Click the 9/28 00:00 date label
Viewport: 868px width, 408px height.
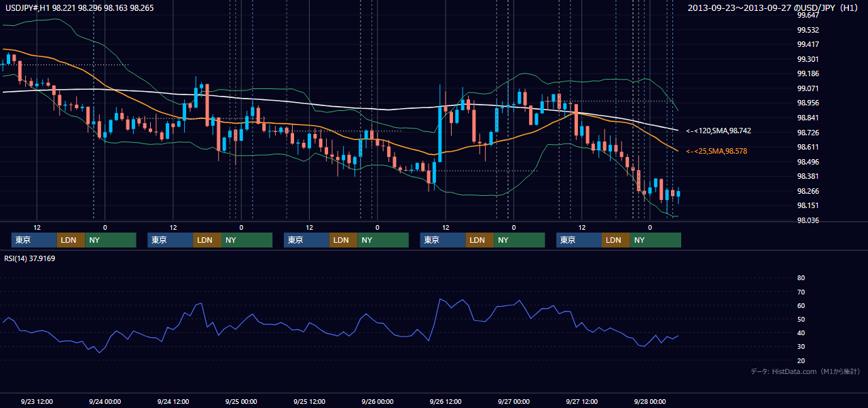point(650,401)
